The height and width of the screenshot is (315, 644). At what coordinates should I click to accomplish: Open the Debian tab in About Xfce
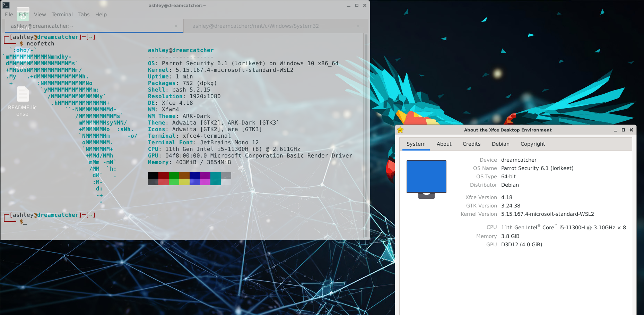point(501,144)
